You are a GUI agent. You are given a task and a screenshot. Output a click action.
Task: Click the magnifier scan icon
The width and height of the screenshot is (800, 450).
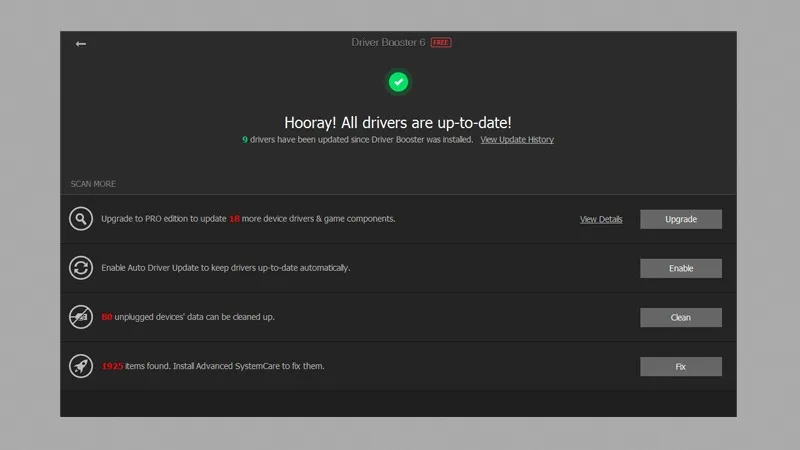(81, 219)
